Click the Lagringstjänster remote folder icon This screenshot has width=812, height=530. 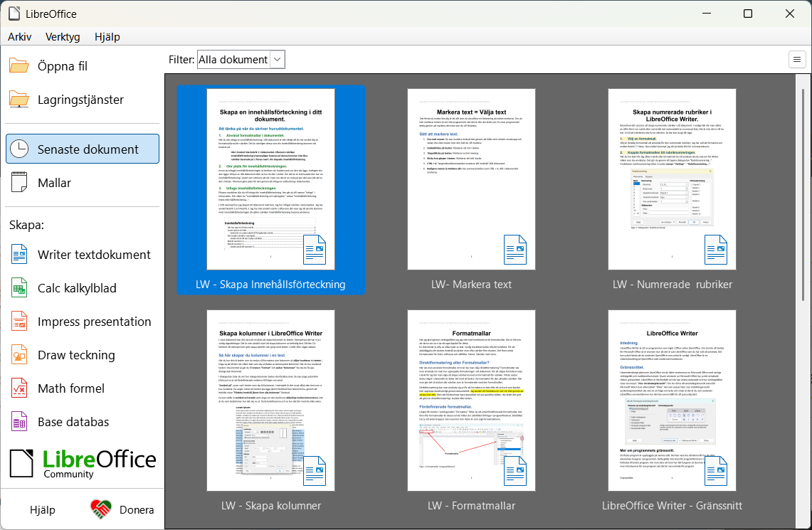(x=19, y=100)
